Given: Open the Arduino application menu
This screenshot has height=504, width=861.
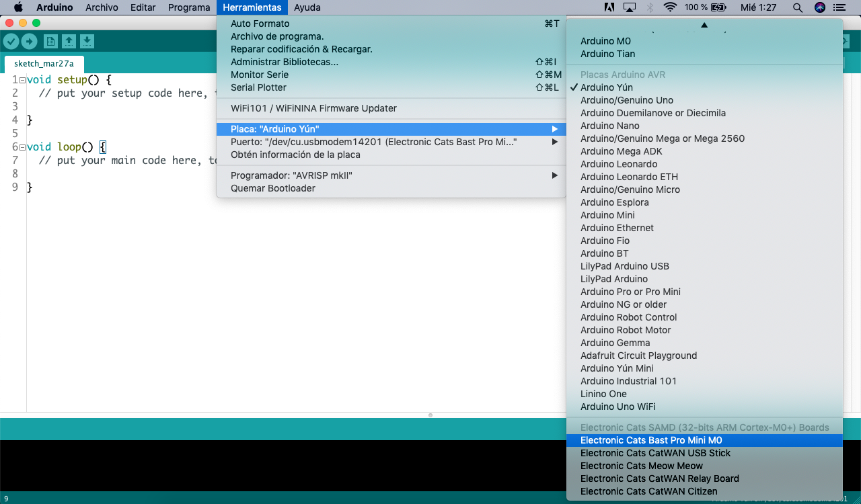Looking at the screenshot, I should click(x=54, y=7).
